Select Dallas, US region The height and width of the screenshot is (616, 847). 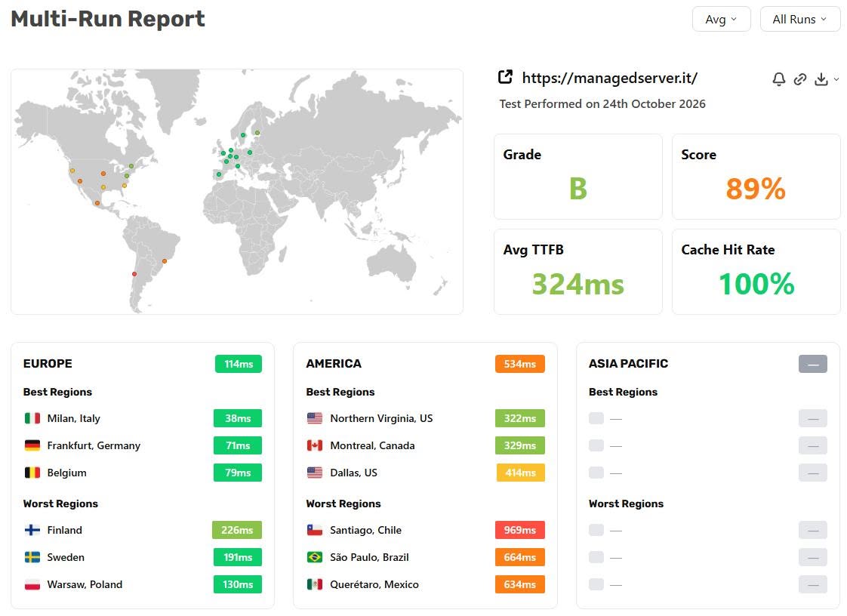pyautogui.click(x=353, y=473)
